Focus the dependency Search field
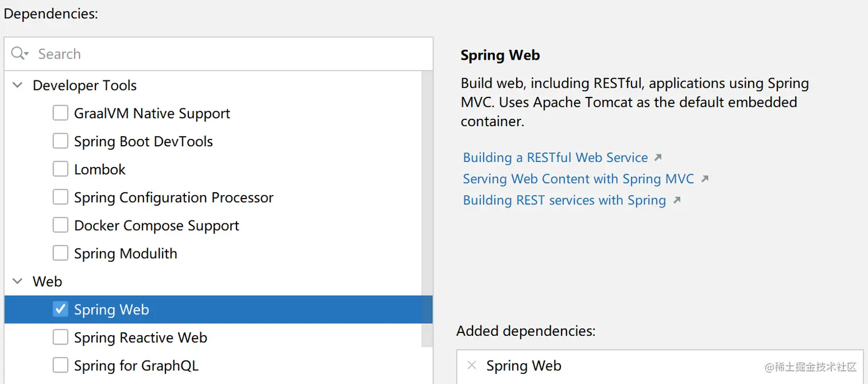The height and width of the screenshot is (384, 868). click(x=230, y=54)
